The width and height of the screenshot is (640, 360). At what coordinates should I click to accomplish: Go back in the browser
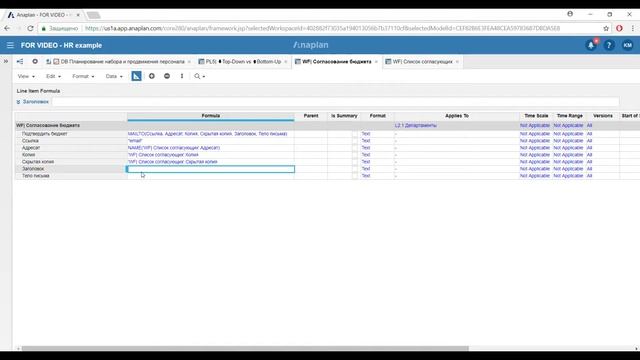pos(7,28)
